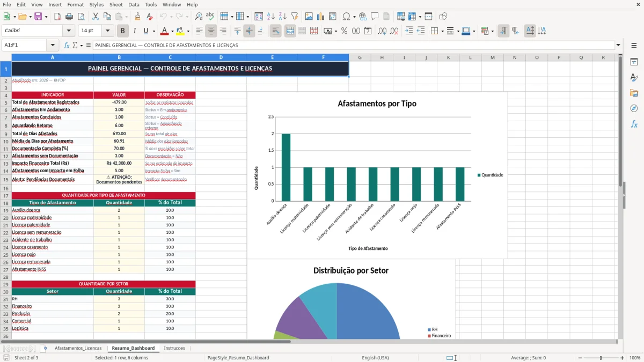Add a new sheet button
The width and height of the screenshot is (644, 362).
(x=45, y=348)
